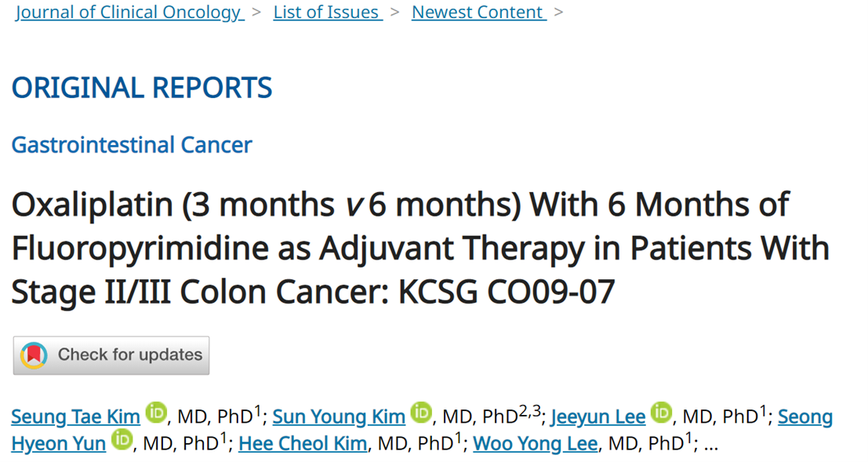
Task: Go to Journal of Clinical Oncology breadcrumb
Action: (129, 13)
